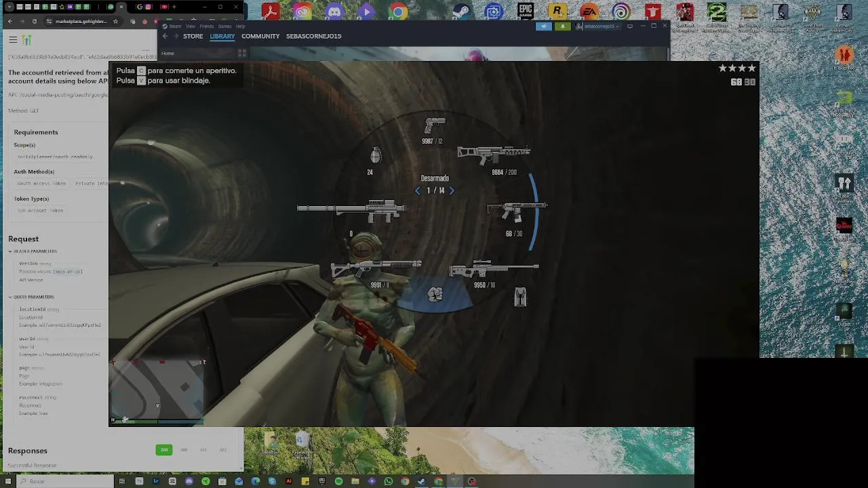Select the sniper rifle with 9950 / 10 ammo

(x=494, y=270)
